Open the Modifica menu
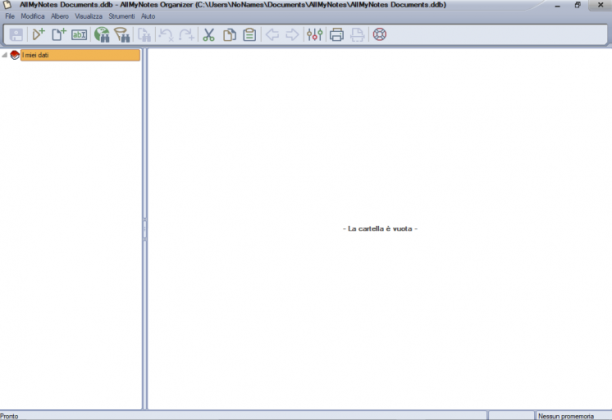The image size is (612, 420). click(x=33, y=16)
